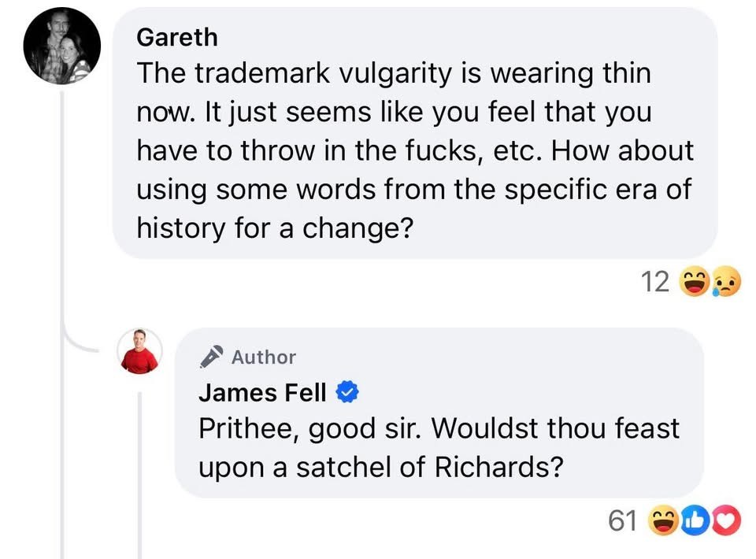The image size is (756, 559).
Task: Click the crying sad emoji reaction
Action: click(724, 282)
